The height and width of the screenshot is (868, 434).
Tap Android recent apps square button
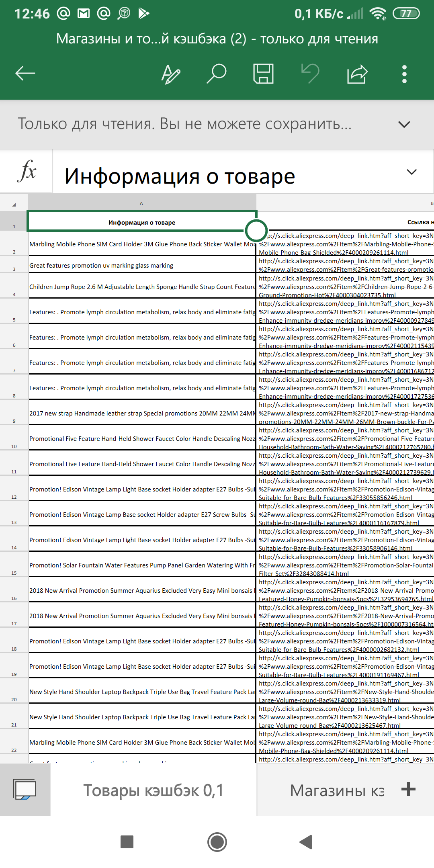pyautogui.click(x=127, y=841)
